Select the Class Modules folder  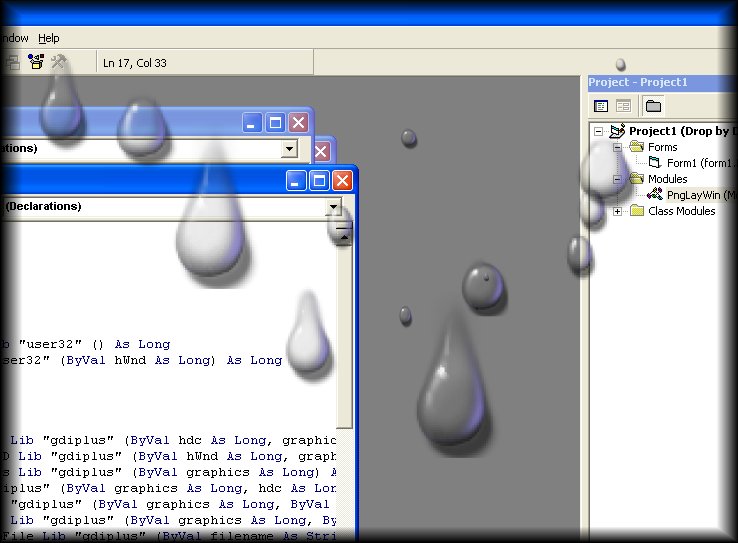click(681, 211)
